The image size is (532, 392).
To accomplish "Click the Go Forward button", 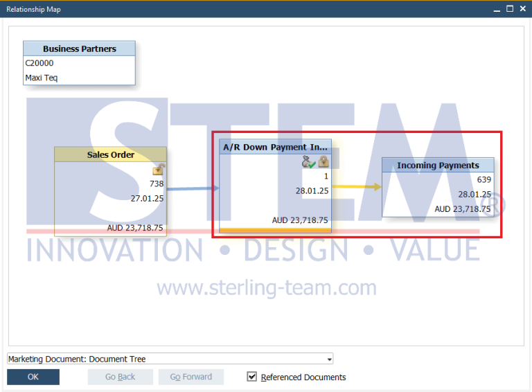I will point(190,377).
